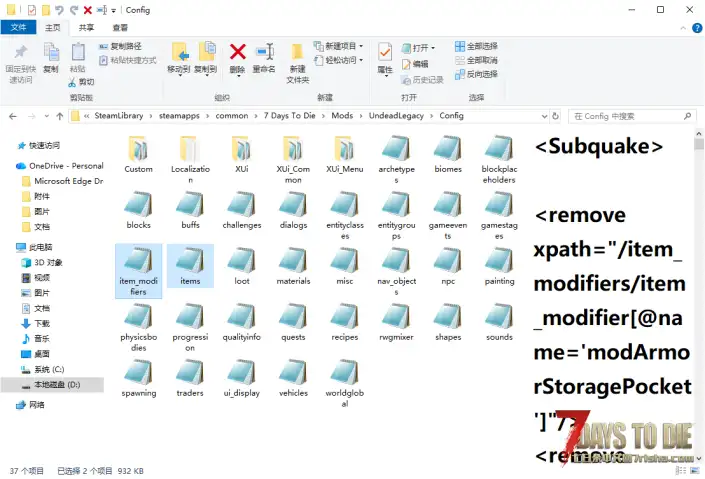Select the item_modifiers file icon

(x=138, y=260)
